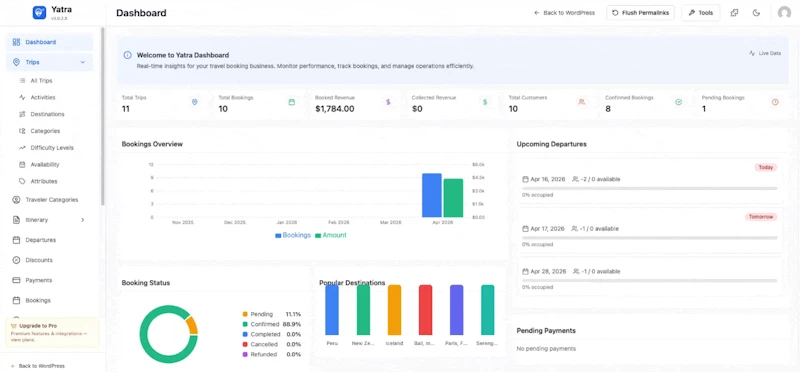Viewport: 800px width, 372px height.
Task: Click the Iceland destination bar
Action: pyautogui.click(x=394, y=310)
